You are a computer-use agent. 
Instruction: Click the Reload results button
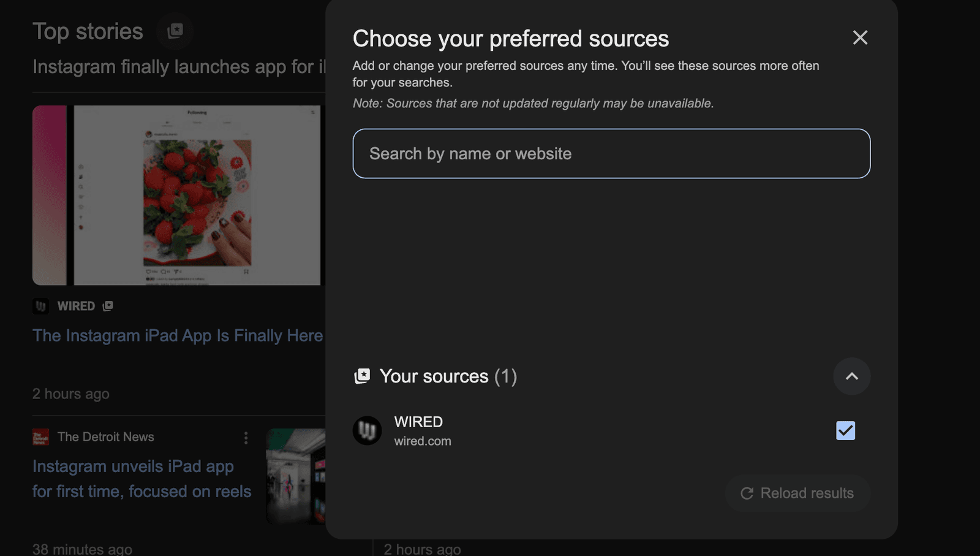pos(797,493)
